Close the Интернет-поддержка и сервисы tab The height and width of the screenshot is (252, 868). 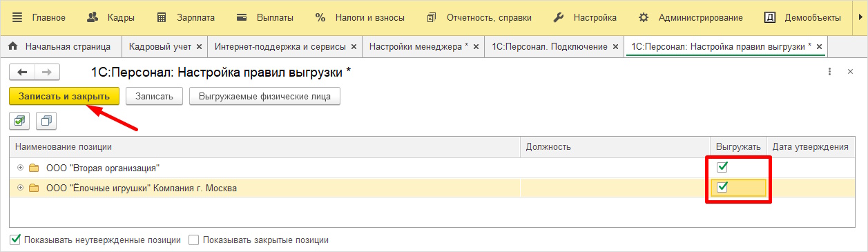point(354,47)
